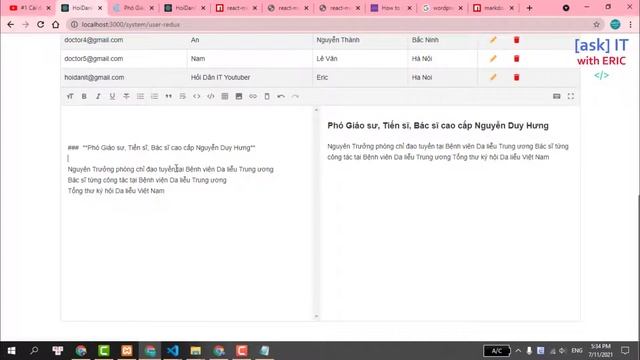640x360 pixels.
Task: Open File Explorer from taskbar
Action: tap(196, 351)
